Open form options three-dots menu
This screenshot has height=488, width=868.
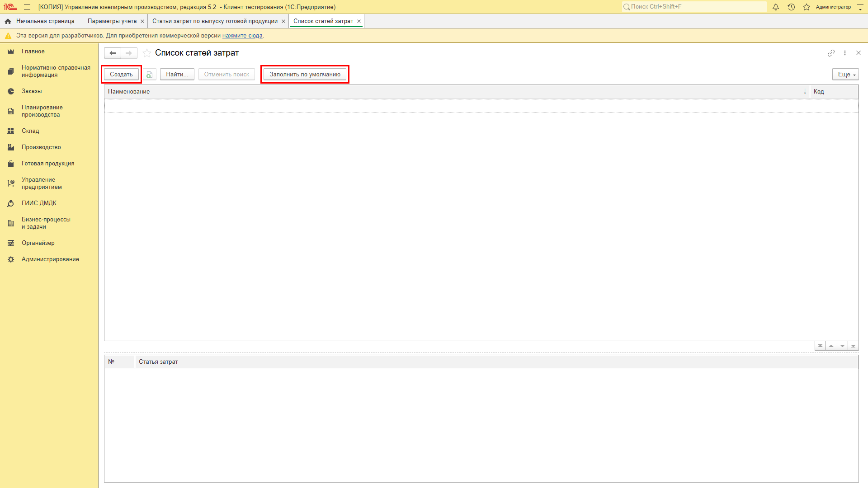pyautogui.click(x=845, y=53)
